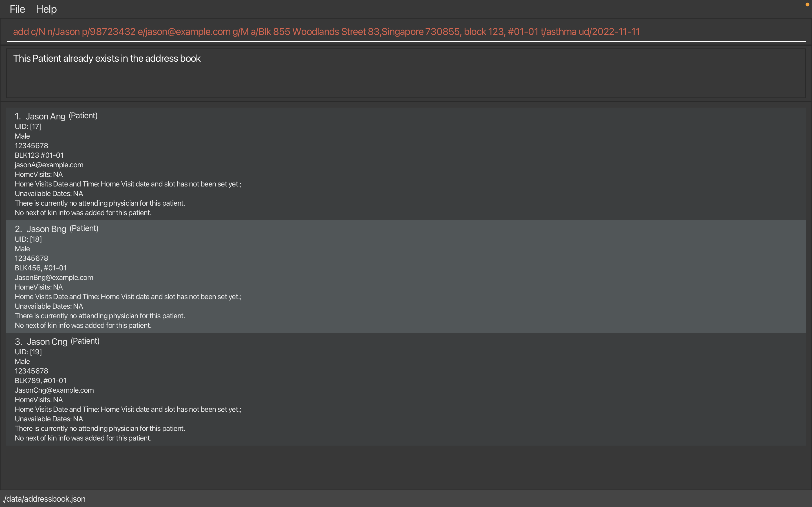Open the File menu
This screenshot has height=507, width=812.
(17, 9)
